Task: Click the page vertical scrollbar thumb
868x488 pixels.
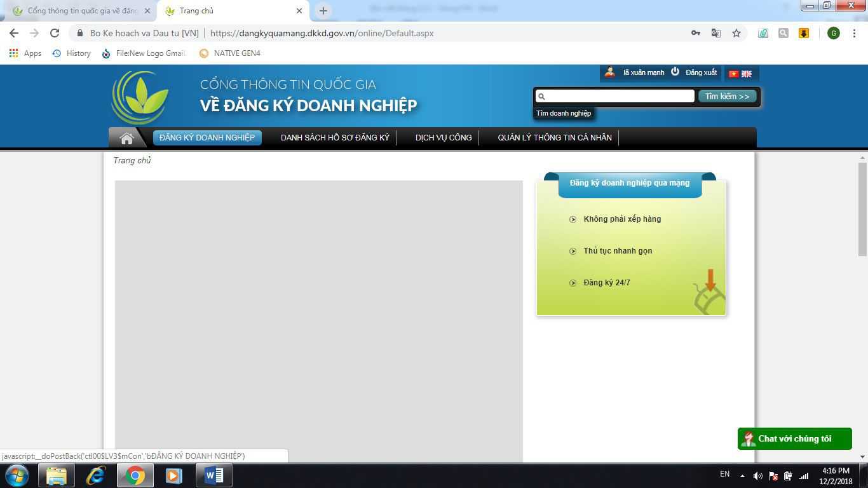Action: click(x=862, y=210)
